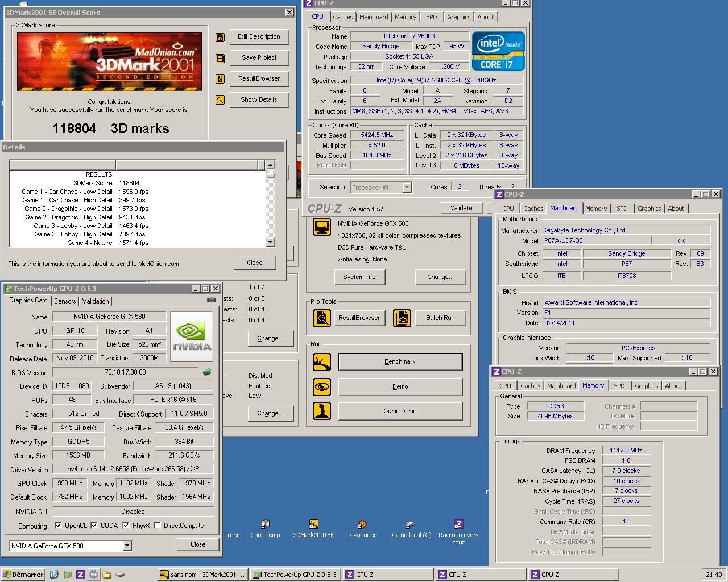728x582 pixels.
Task: Click the Intel Core i7 logo in CPU-Z
Action: point(498,51)
